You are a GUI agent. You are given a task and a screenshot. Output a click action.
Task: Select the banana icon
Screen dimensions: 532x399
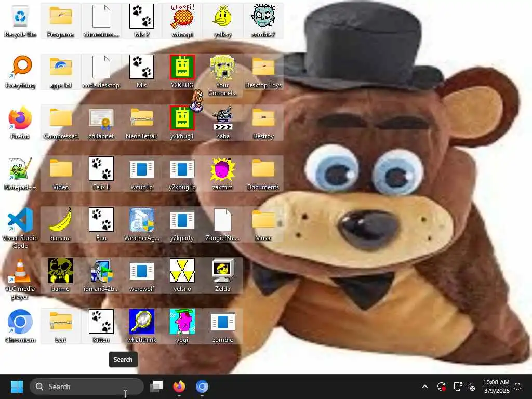[60, 224]
